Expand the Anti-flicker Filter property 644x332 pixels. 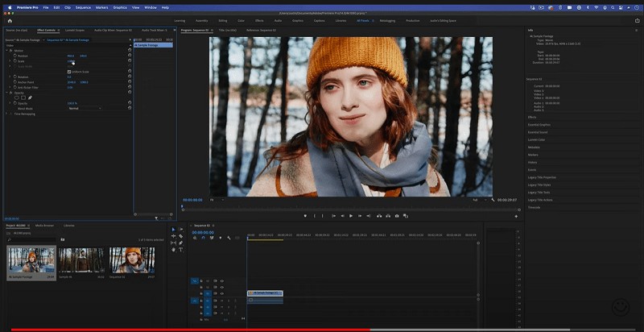[x=10, y=88]
